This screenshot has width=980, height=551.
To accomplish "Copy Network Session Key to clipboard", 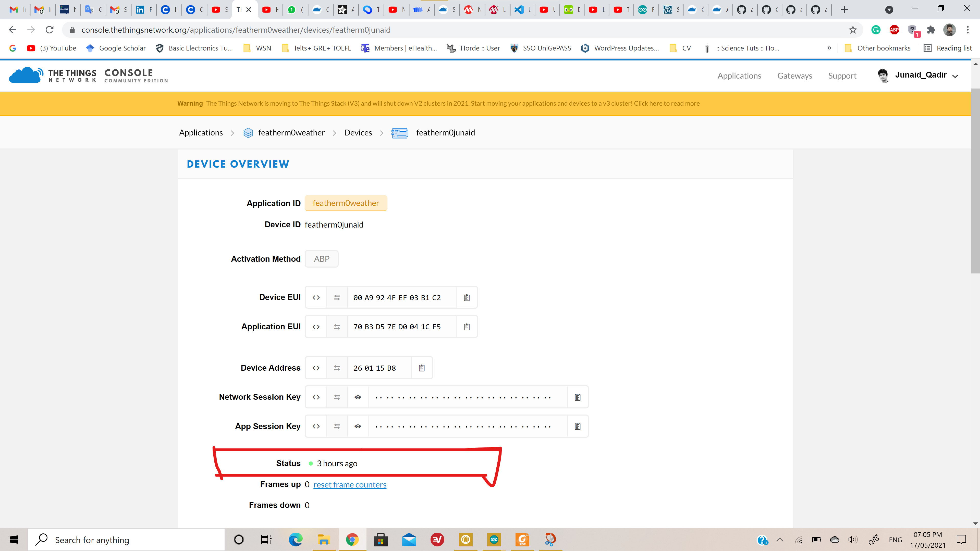I will pos(578,397).
